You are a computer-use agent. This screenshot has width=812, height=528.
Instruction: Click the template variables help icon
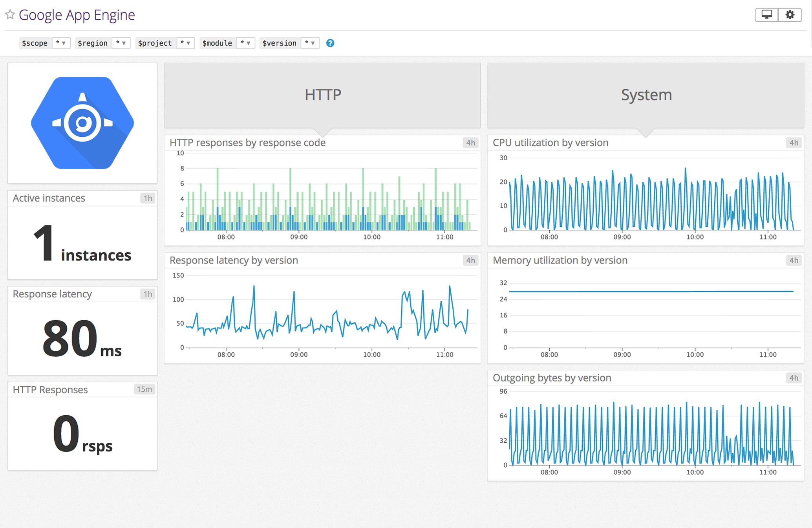tap(330, 43)
